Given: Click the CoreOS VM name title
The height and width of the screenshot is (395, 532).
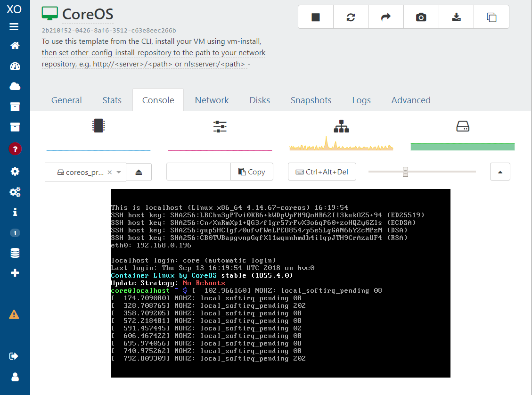Looking at the screenshot, I should [88, 14].
